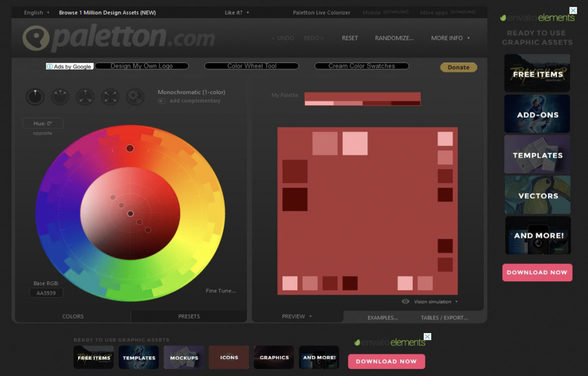Click the Vision simulation eye icon

pos(405,301)
